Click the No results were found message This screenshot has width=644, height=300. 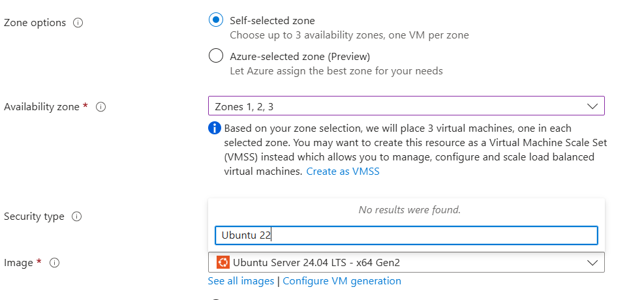pyautogui.click(x=409, y=210)
